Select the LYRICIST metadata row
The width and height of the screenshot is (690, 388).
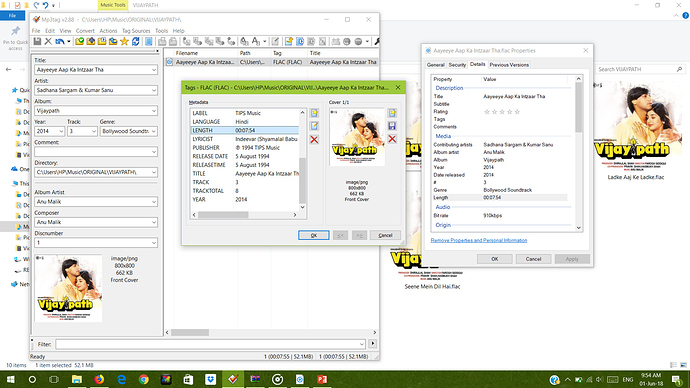(245, 139)
